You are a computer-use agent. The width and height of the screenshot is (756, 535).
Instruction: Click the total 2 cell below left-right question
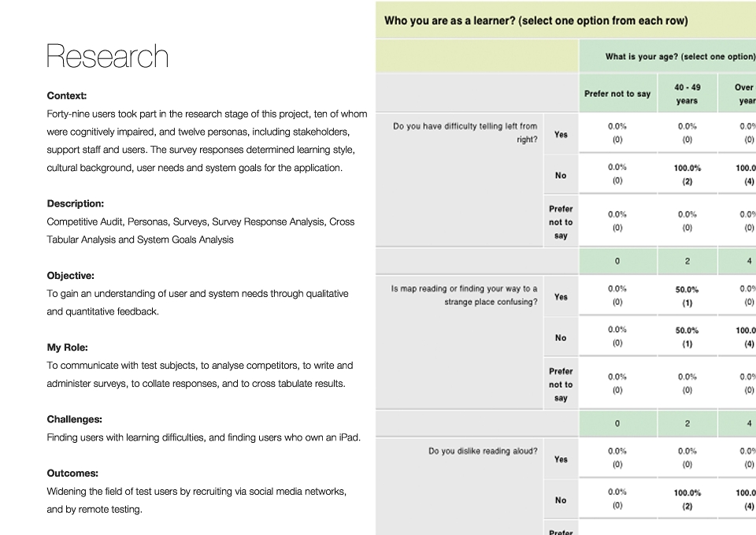click(687, 261)
